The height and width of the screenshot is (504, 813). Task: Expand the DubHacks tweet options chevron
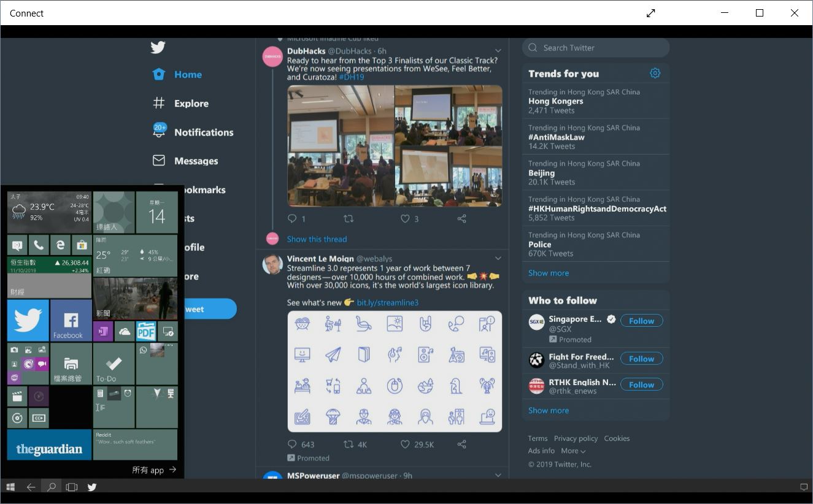[498, 51]
